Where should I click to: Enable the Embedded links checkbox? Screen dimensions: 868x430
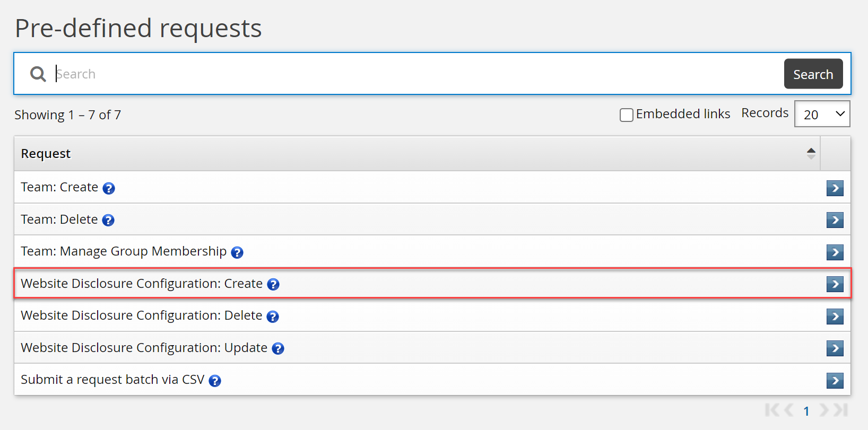pyautogui.click(x=626, y=115)
